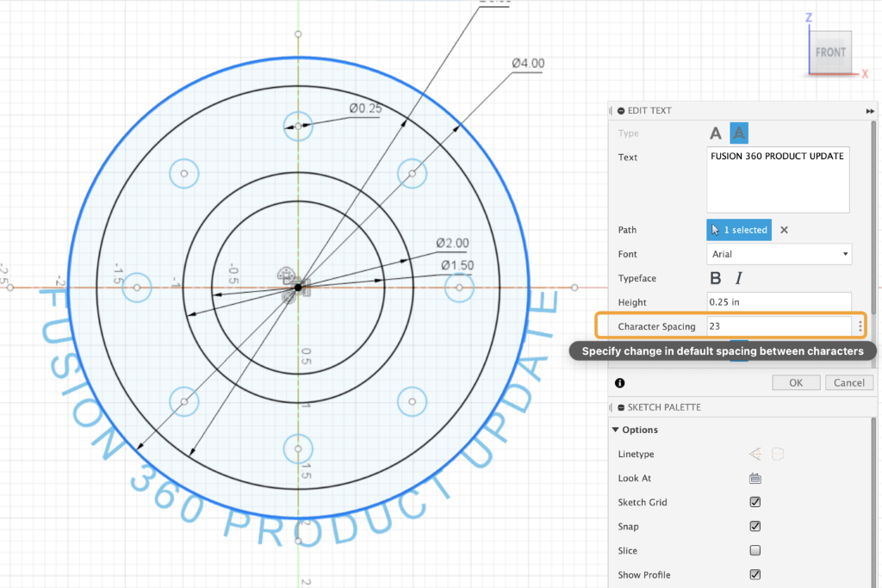Click the Character Spacing input field
This screenshot has width=882, height=588.
[779, 326]
